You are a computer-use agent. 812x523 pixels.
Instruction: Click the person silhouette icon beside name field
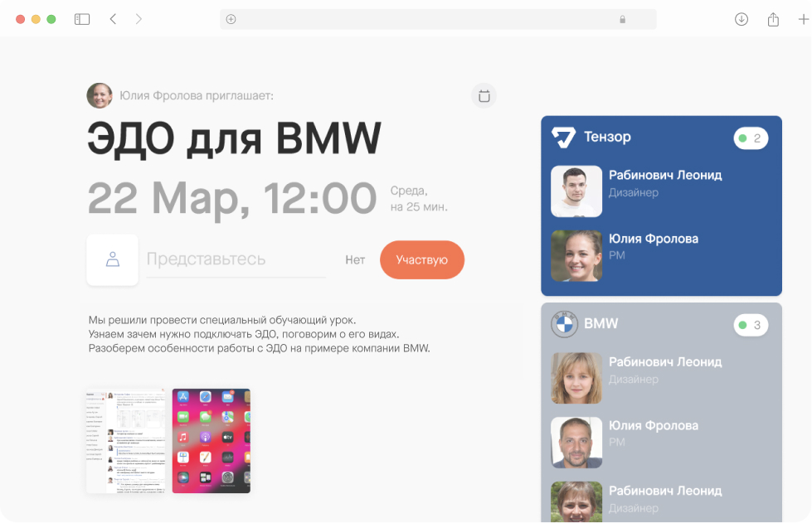tap(112, 259)
